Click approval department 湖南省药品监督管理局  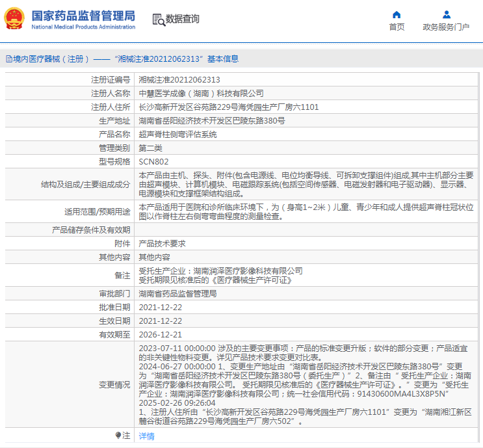[177, 293]
